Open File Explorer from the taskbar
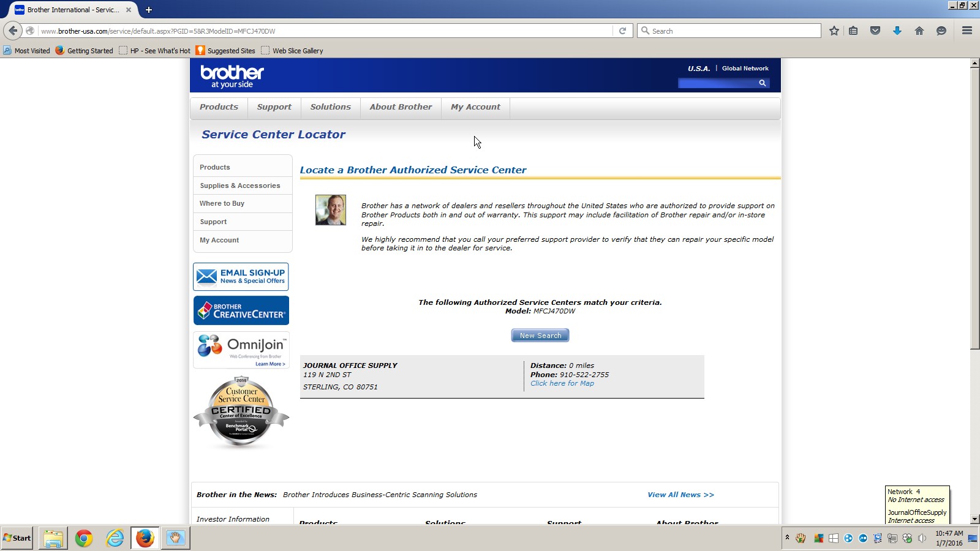Viewport: 980px width, 551px height. click(x=53, y=538)
